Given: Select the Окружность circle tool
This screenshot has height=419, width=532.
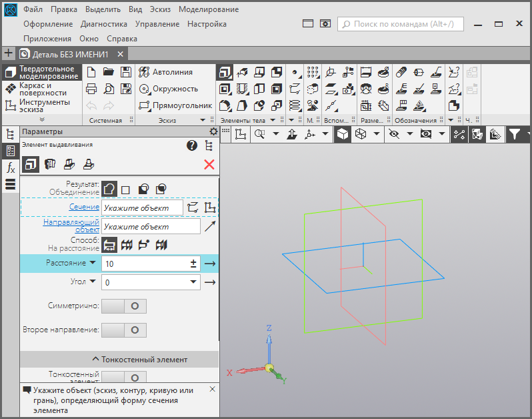Looking at the screenshot, I should (x=168, y=89).
